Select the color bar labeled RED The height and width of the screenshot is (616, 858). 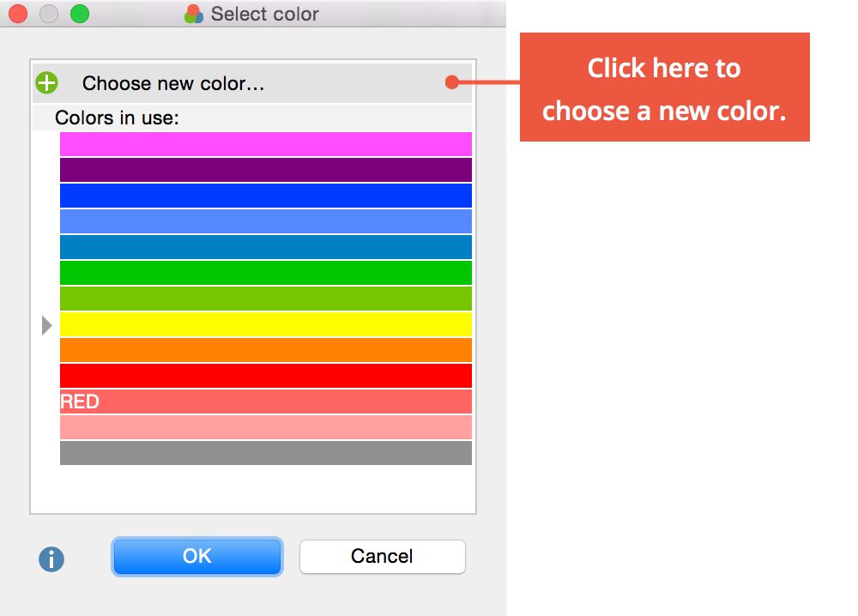pyautogui.click(x=265, y=402)
